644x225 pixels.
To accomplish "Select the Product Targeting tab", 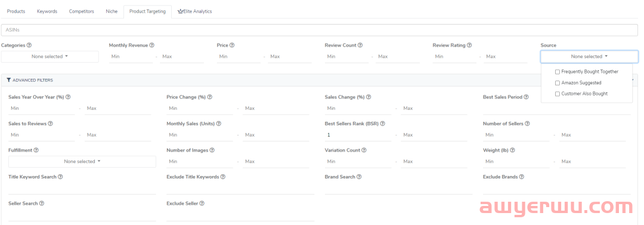I will (147, 11).
